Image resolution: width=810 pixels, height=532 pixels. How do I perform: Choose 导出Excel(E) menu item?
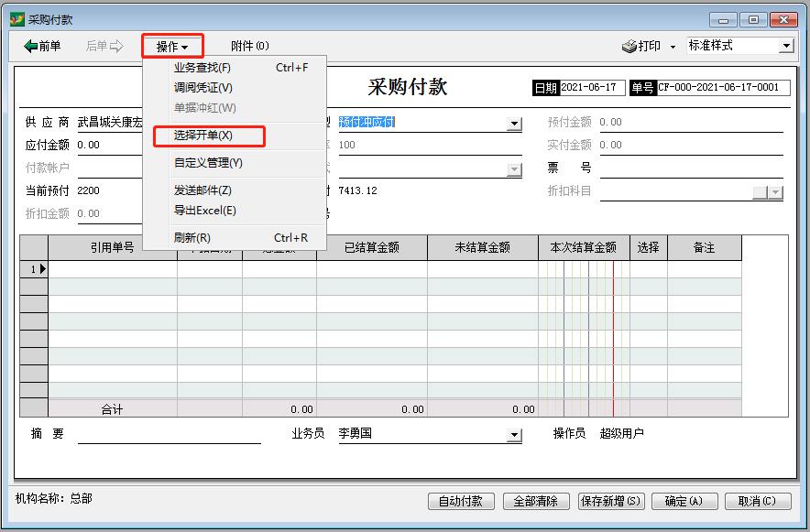(234, 211)
